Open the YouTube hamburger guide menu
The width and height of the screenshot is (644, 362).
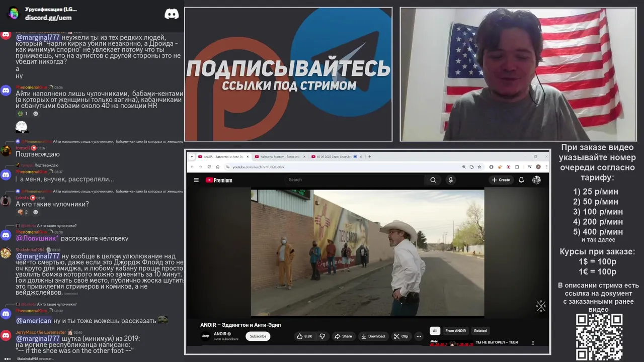196,180
